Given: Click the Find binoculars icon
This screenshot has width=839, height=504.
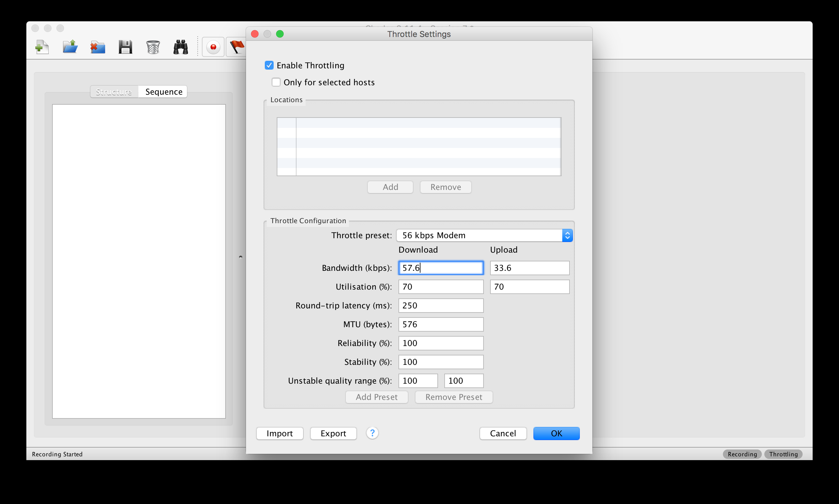Looking at the screenshot, I should tap(180, 47).
